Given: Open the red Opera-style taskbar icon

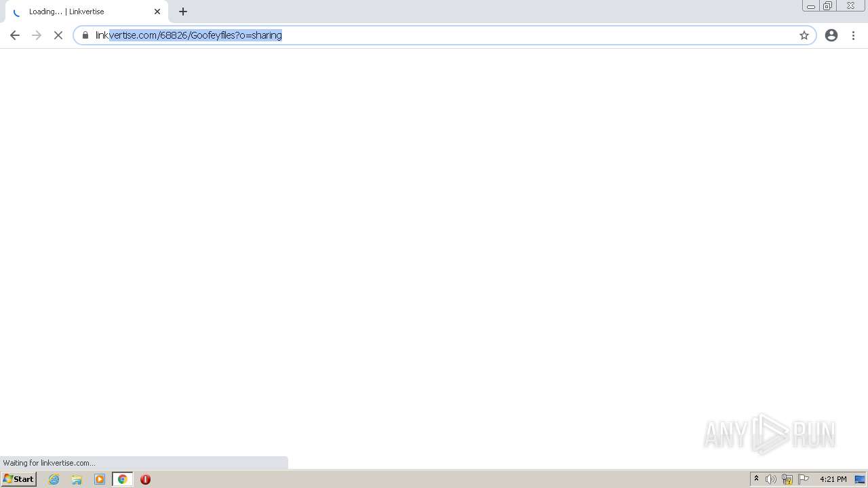Looking at the screenshot, I should coord(145,479).
